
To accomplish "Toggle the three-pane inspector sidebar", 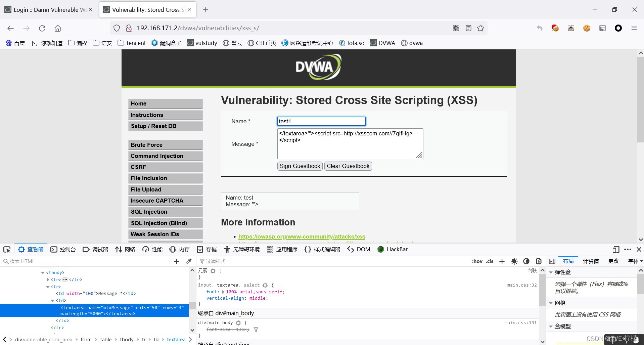I will pos(552,261).
